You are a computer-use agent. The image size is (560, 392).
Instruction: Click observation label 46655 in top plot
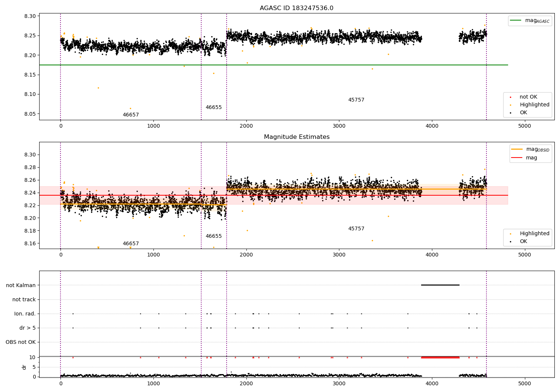pos(214,108)
